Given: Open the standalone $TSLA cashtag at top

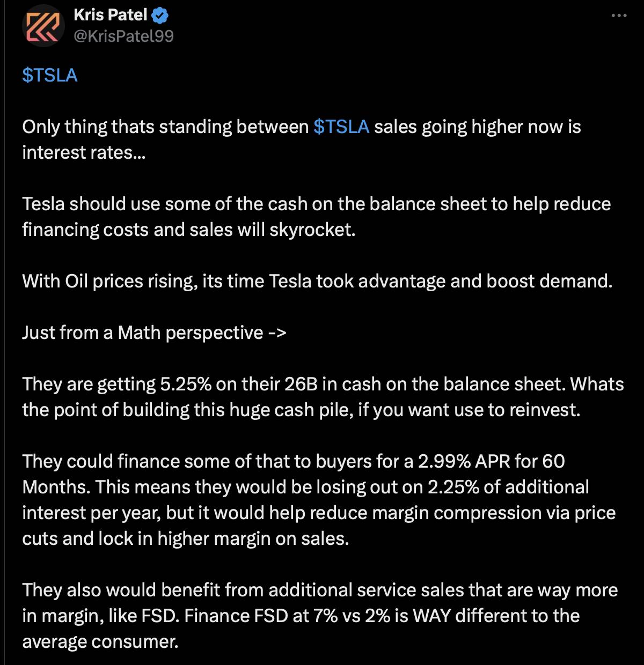Looking at the screenshot, I should coord(50,75).
